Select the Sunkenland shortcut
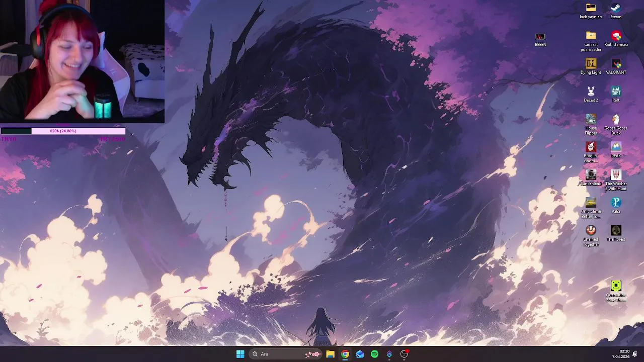Viewport: 644px width, 362px height. point(591,177)
